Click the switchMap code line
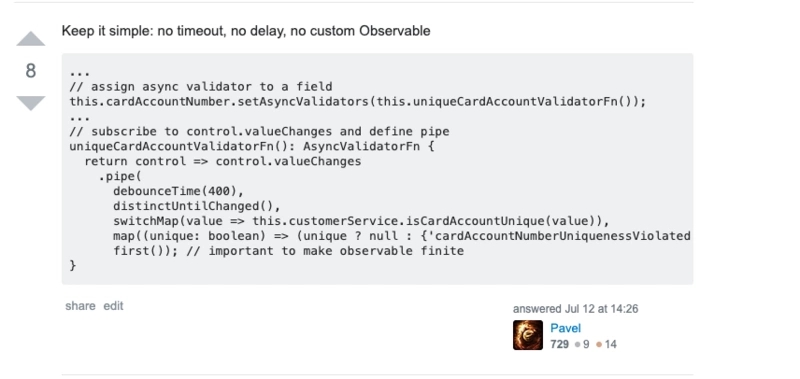 (x=361, y=221)
